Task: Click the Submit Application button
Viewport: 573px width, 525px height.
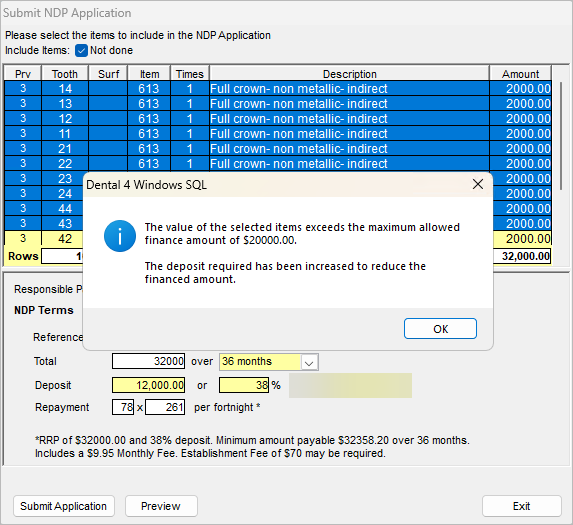Action: tap(64, 506)
